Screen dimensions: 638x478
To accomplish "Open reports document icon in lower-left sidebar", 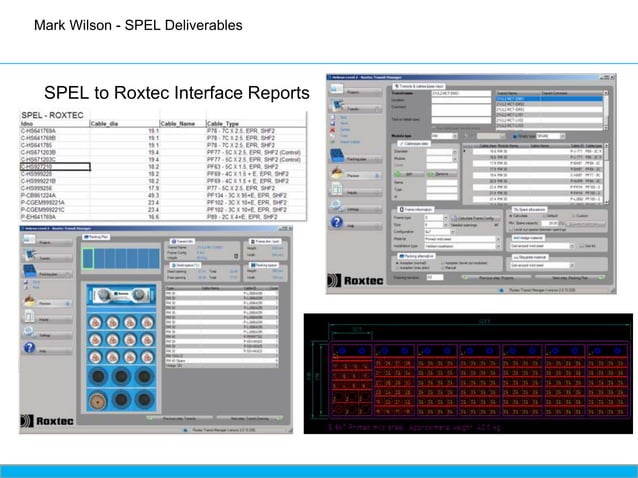I will 29,316.
